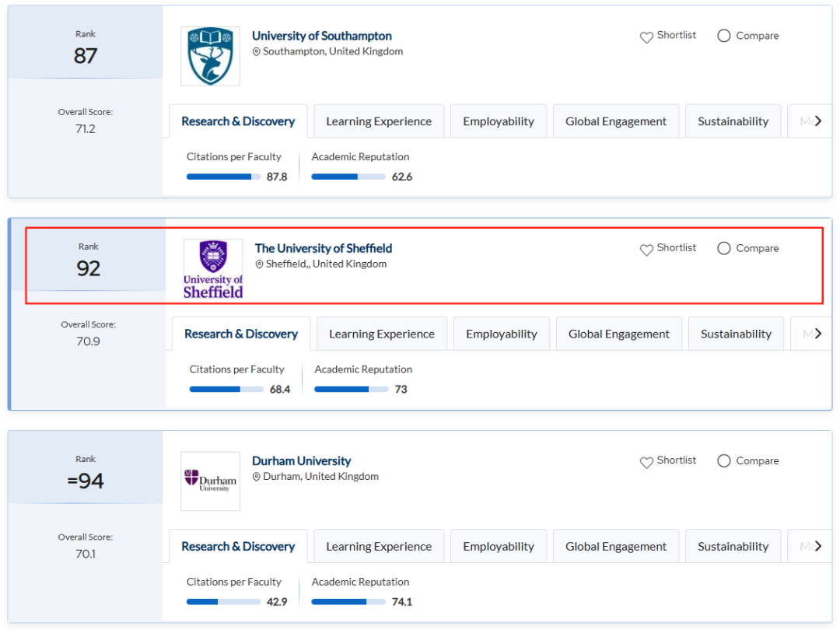Screen dimensions: 840x630
Task: Click Shortlist label on Durham card
Action: [x=677, y=460]
